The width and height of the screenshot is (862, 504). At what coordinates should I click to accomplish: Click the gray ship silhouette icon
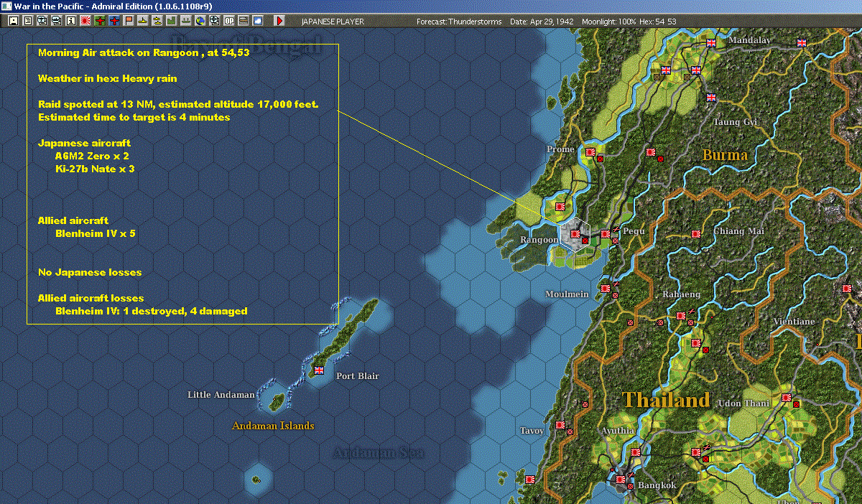185,21
